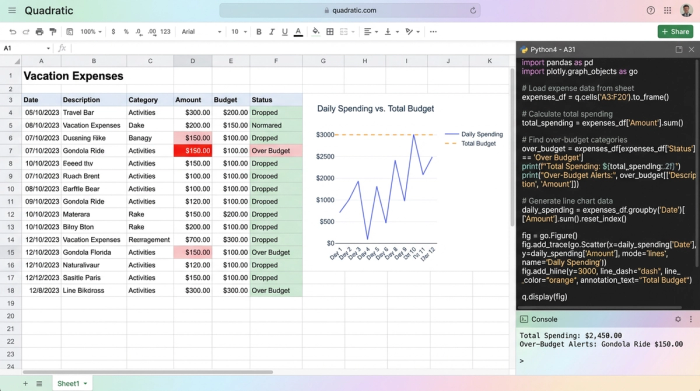Click 'Daily Spending' legend entry in chart
700x391 pixels.
pyautogui.click(x=474, y=134)
